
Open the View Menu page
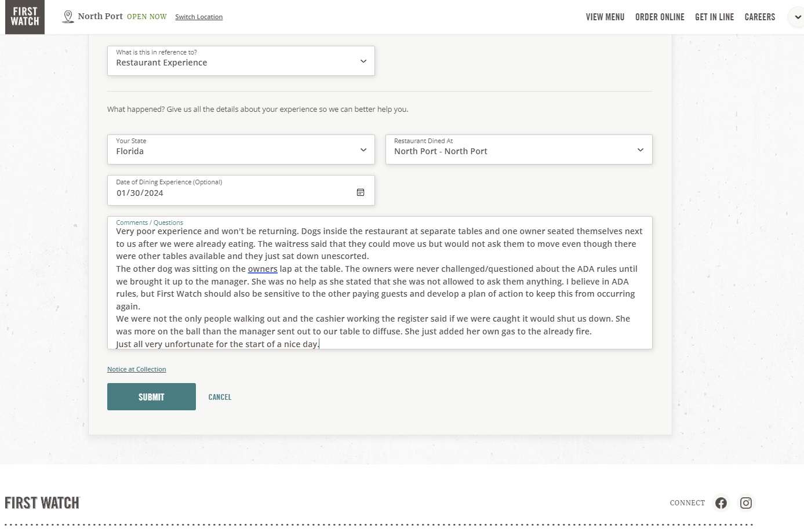coord(605,17)
